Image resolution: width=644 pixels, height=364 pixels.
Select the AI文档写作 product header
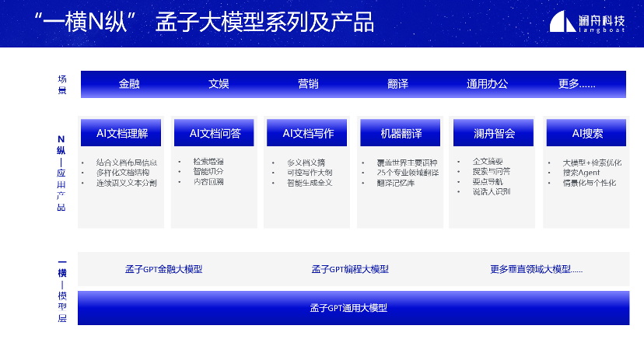point(308,133)
